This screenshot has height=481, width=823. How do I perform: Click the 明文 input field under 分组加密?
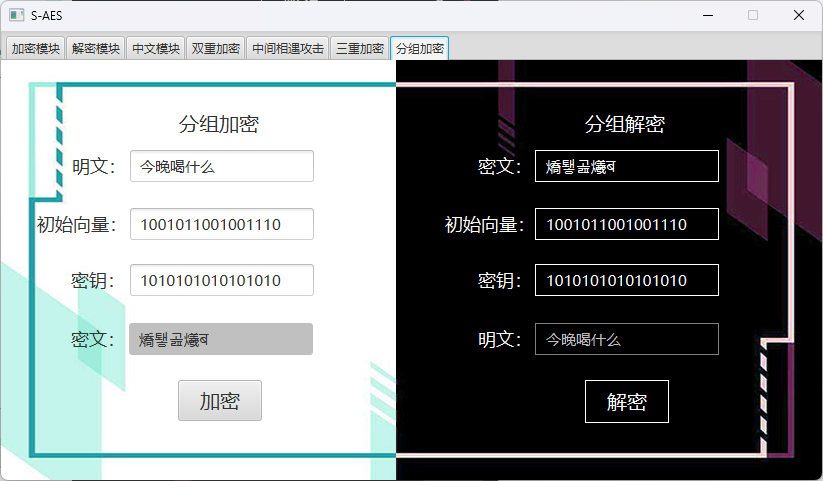(221, 166)
